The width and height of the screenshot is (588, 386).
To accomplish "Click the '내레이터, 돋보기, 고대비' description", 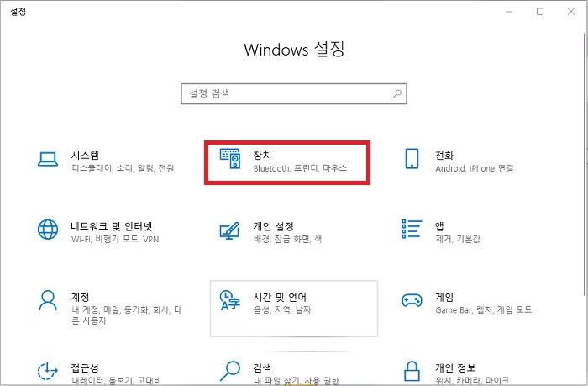I will [x=116, y=380].
